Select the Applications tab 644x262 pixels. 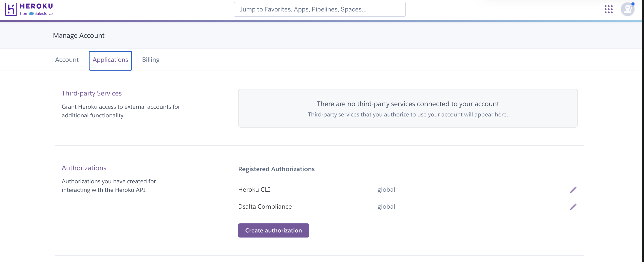click(x=110, y=60)
